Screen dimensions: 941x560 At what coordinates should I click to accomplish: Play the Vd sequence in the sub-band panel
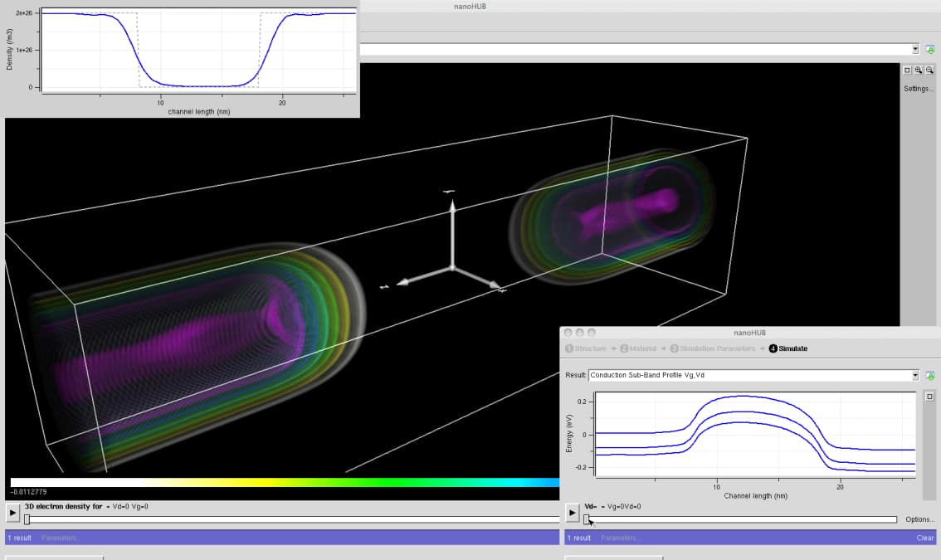point(572,513)
